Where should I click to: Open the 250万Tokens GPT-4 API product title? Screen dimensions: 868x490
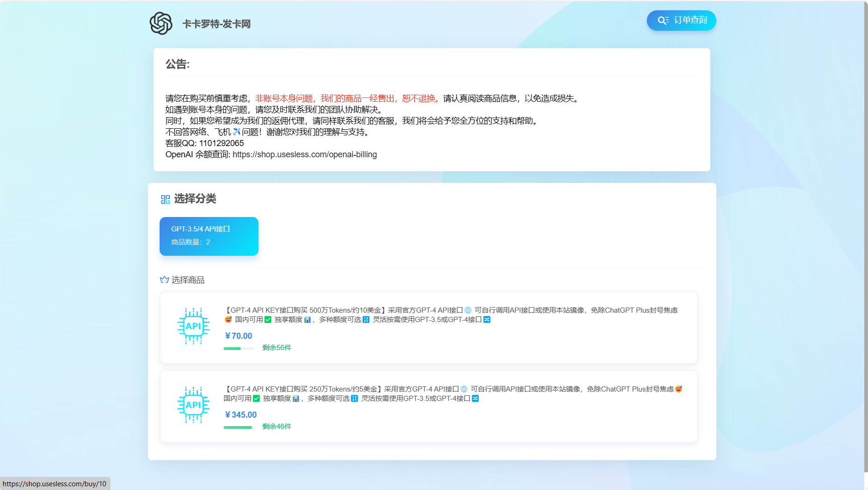coord(453,394)
